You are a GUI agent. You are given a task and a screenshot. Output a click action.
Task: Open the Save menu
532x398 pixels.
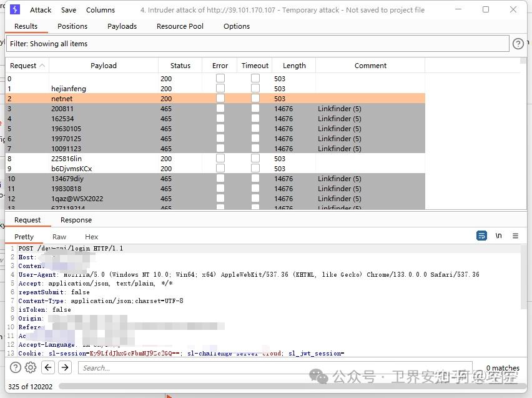pyautogui.click(x=69, y=10)
